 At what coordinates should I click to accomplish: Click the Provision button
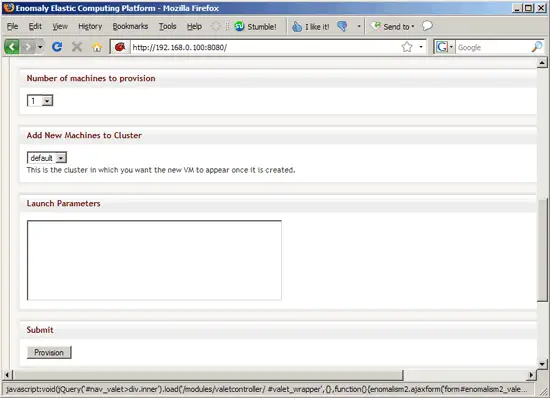click(x=49, y=352)
